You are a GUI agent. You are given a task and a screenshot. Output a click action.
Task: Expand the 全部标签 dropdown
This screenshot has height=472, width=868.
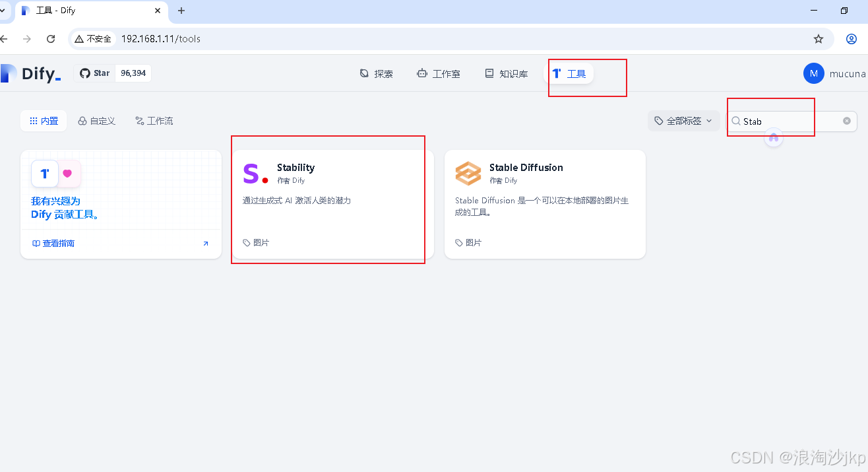(x=684, y=121)
